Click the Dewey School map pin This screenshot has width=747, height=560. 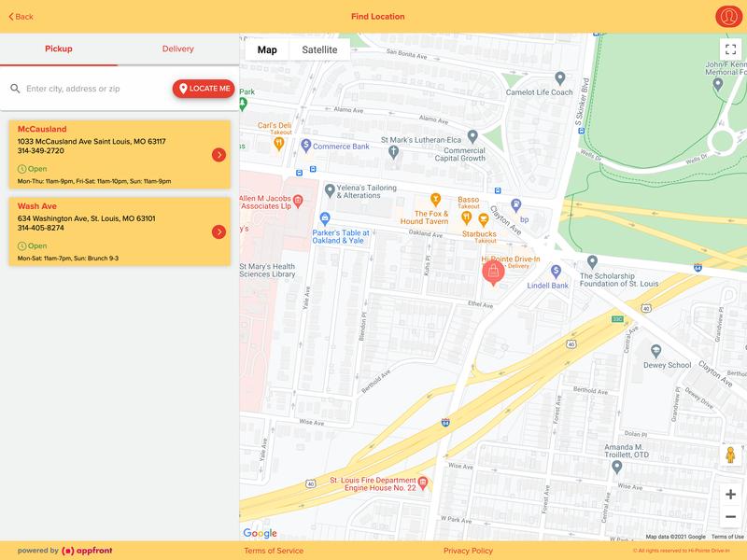click(656, 352)
